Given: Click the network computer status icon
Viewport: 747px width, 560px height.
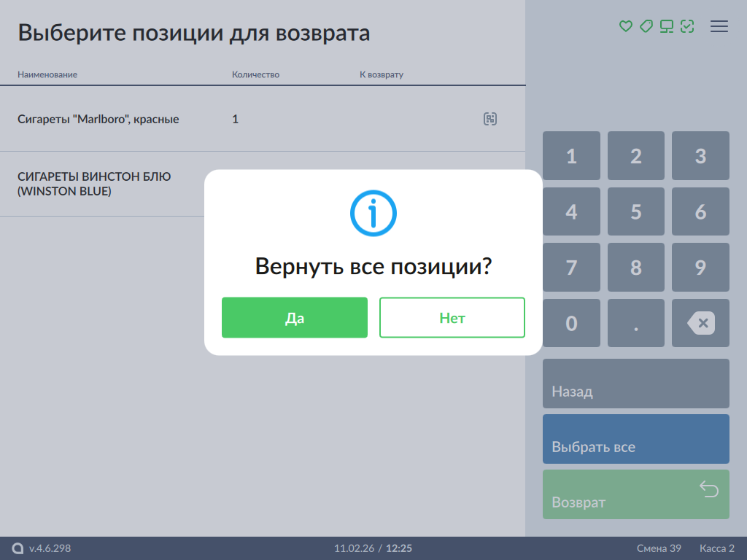Looking at the screenshot, I should (666, 26).
